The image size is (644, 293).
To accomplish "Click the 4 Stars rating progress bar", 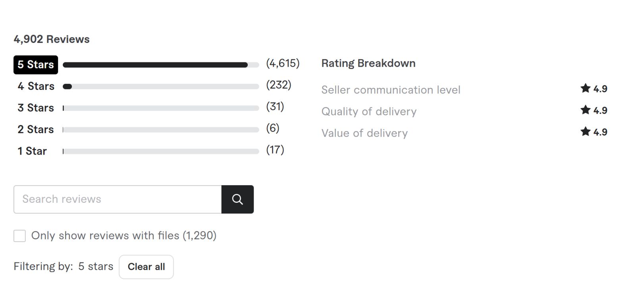I will point(161,87).
